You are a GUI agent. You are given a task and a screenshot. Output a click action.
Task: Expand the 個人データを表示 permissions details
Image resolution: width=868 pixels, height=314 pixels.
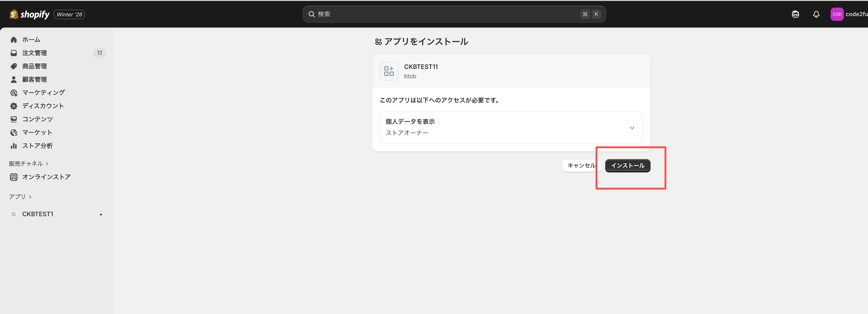point(632,128)
